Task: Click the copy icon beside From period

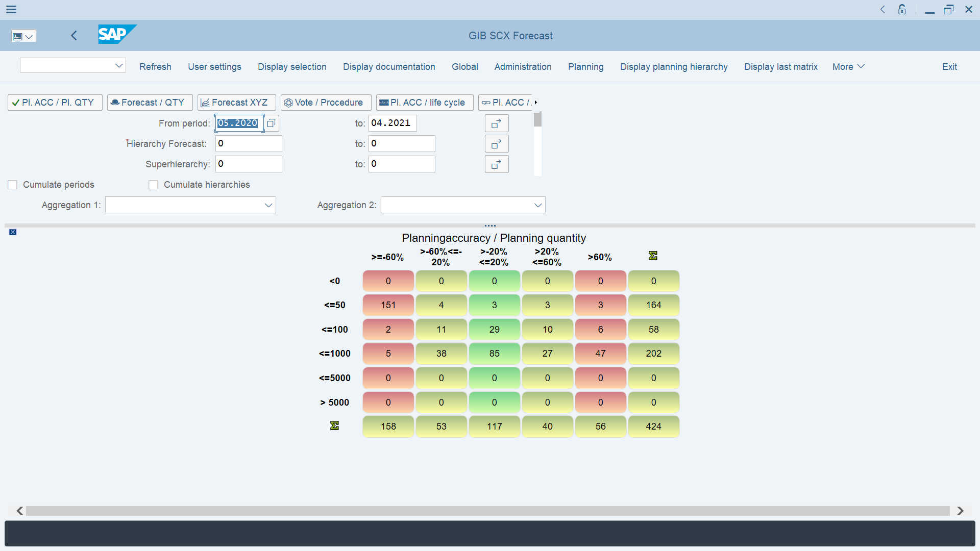Action: pyautogui.click(x=271, y=123)
